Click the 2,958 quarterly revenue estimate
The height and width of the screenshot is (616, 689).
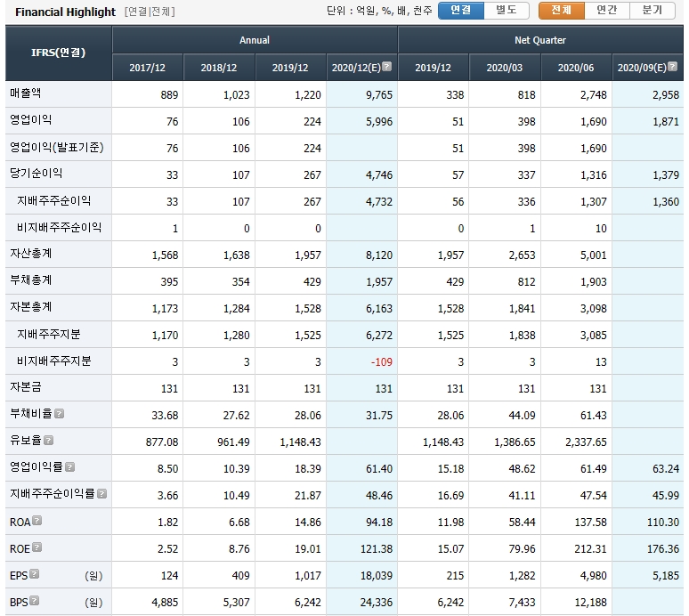648,94
